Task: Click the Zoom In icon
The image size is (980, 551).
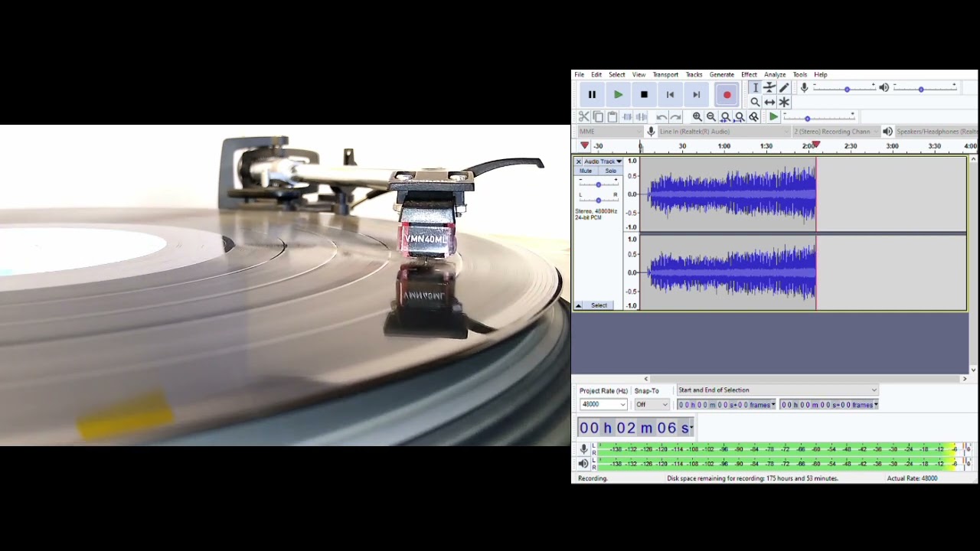Action: 697,117
